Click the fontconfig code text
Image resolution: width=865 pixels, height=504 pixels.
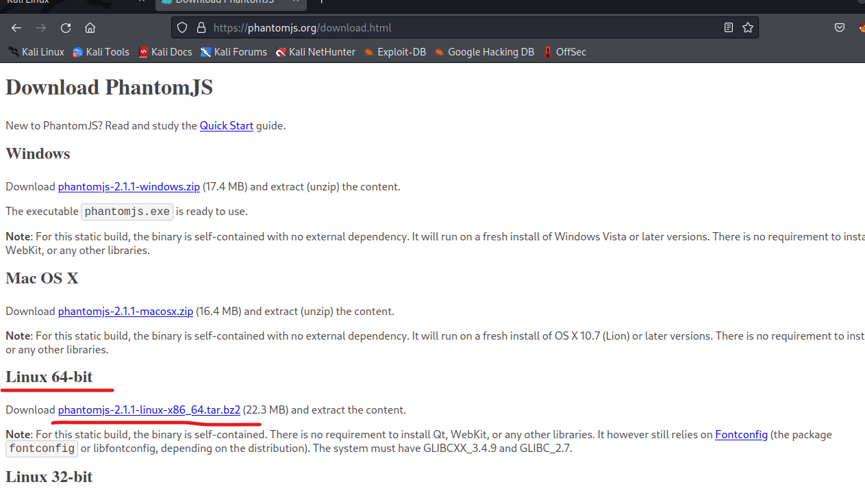pyautogui.click(x=42, y=449)
